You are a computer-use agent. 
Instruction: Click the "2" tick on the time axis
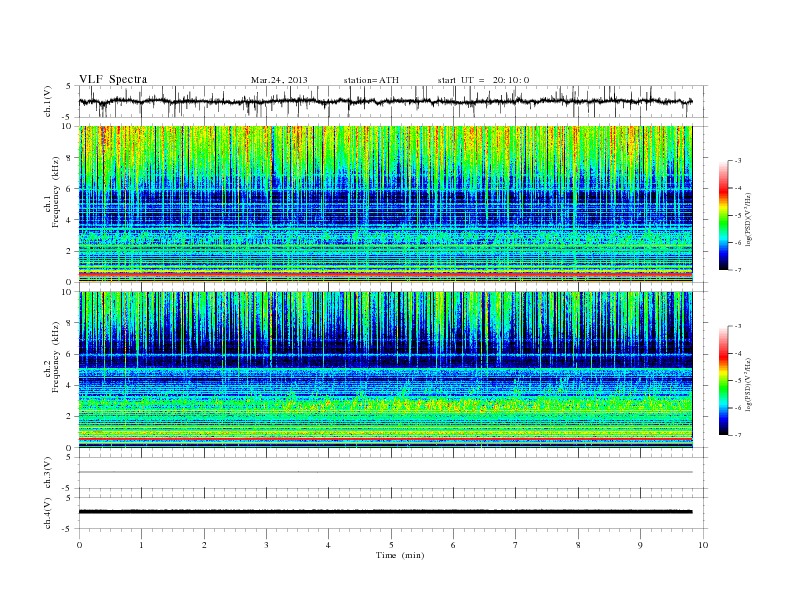pos(204,545)
